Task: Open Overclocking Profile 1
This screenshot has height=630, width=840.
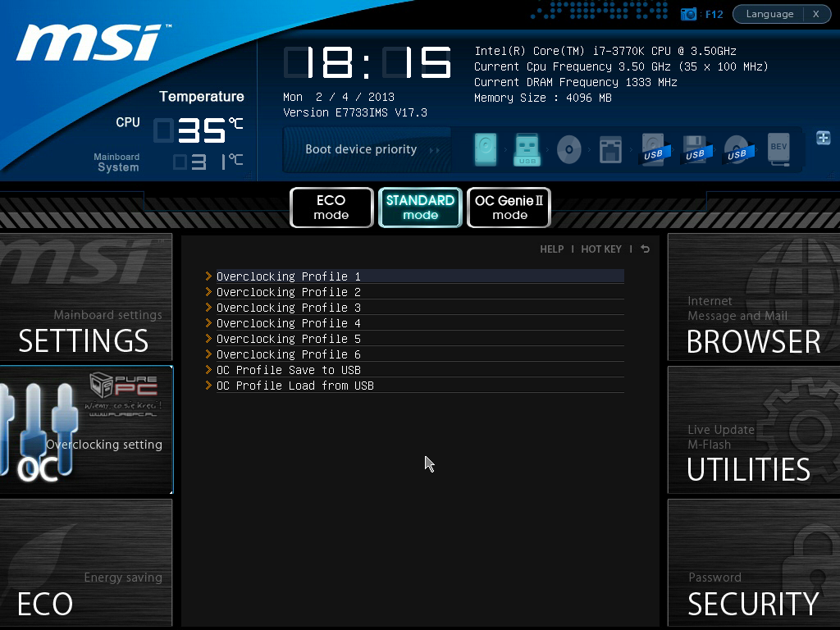Action: click(x=420, y=276)
